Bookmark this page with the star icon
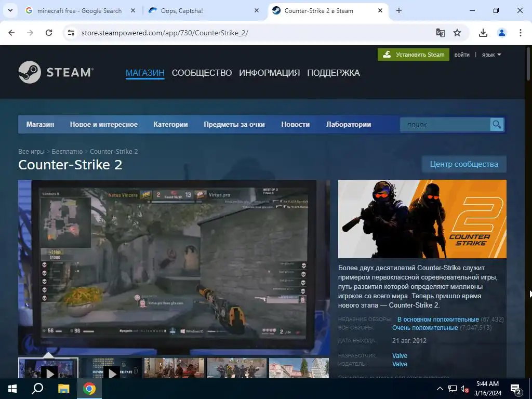The height and width of the screenshot is (399, 532). 457,33
